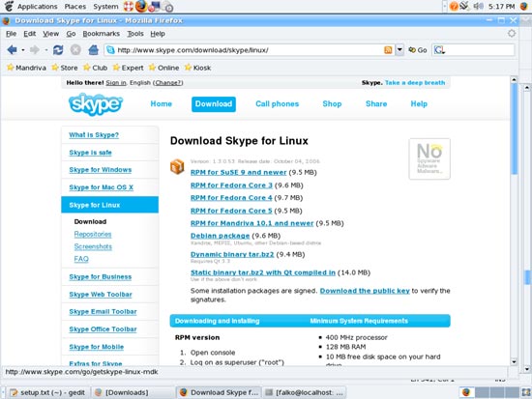This screenshot has width=532, height=399.
Task: Click RPM for Mandriva 10.1 and newer link
Action: coord(251,223)
